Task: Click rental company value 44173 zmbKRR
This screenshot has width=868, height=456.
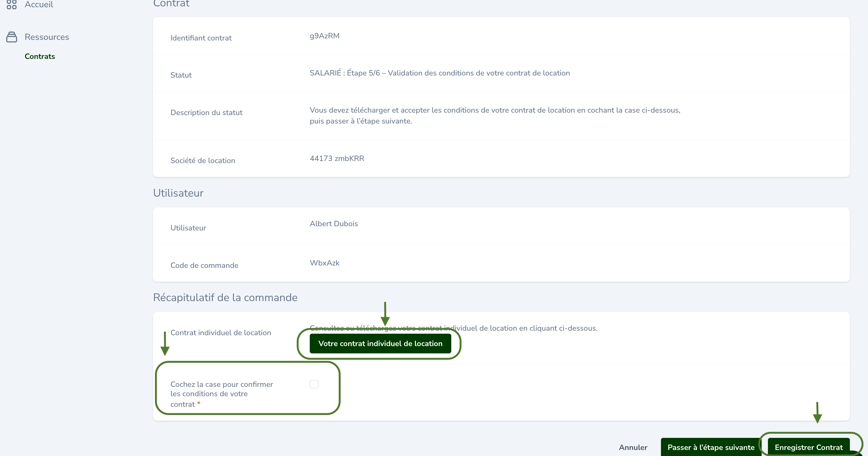Action: click(x=337, y=158)
